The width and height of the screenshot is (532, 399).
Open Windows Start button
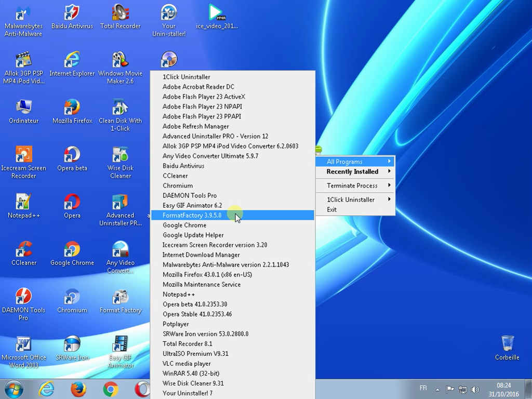[x=14, y=389]
